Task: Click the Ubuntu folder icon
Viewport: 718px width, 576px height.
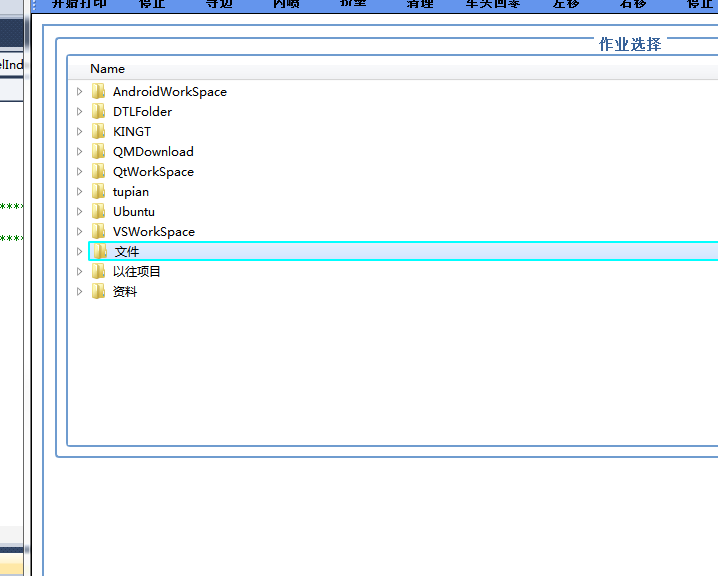Action: [98, 211]
